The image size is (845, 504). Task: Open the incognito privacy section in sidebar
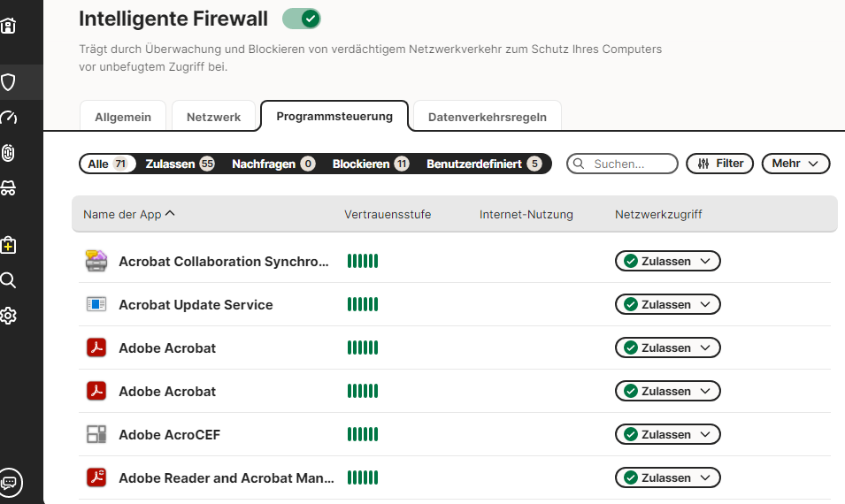tap(9, 189)
